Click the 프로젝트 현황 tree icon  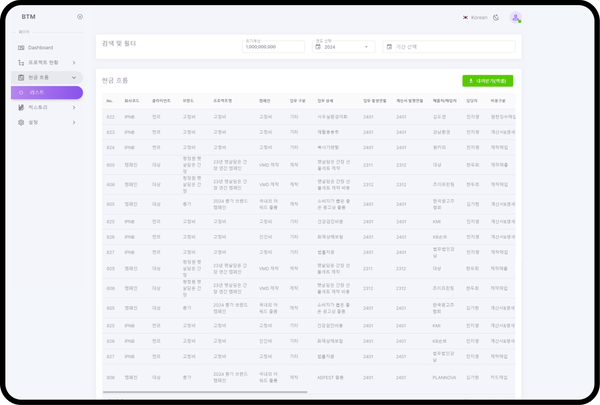coord(21,62)
